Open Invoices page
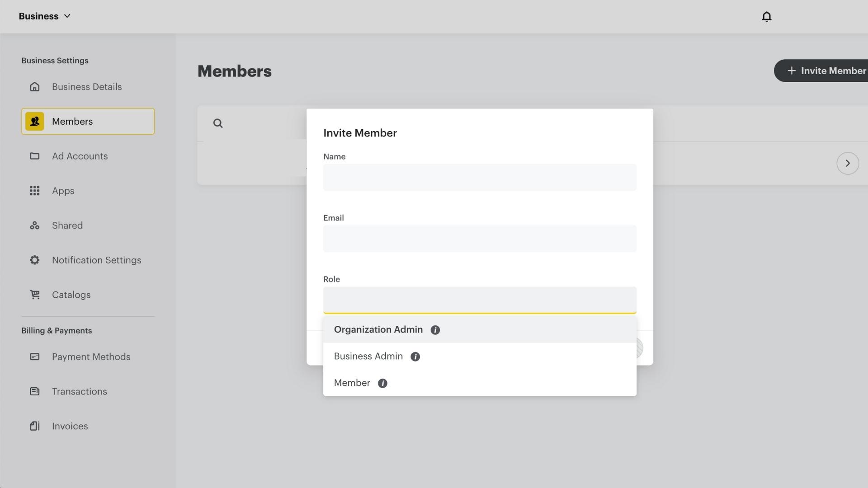This screenshot has height=488, width=868. tap(88, 426)
